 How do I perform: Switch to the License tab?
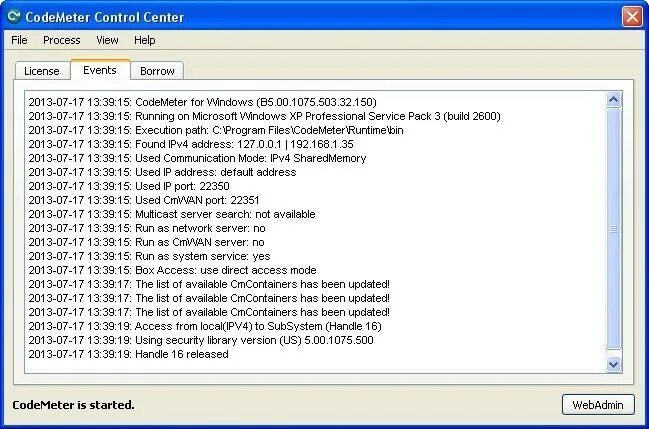(42, 71)
